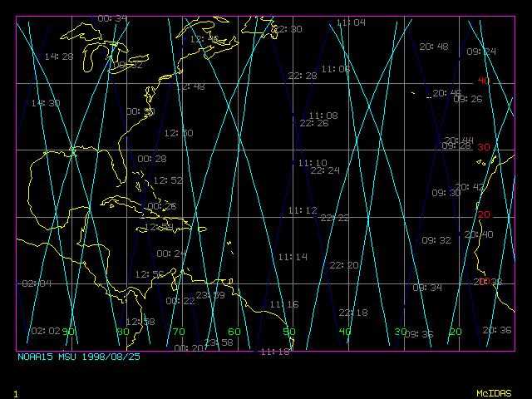Select the 22:30 orbit time marker

(287, 29)
